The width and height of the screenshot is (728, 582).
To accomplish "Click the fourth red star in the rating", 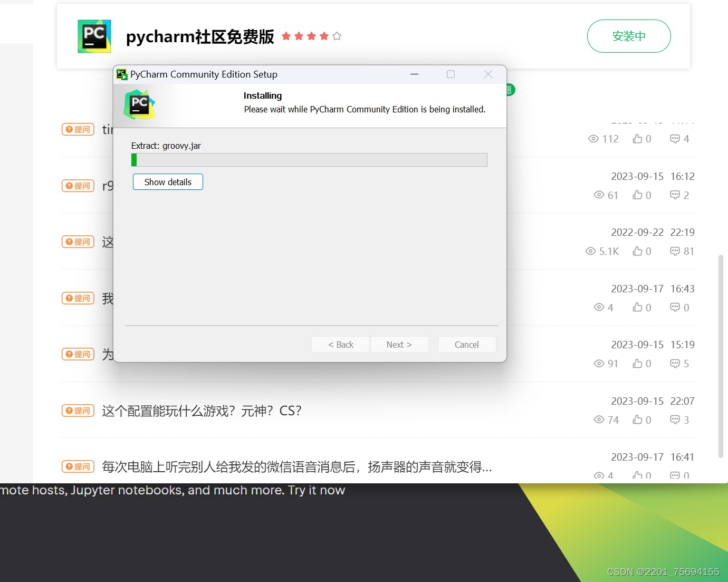I will (323, 36).
